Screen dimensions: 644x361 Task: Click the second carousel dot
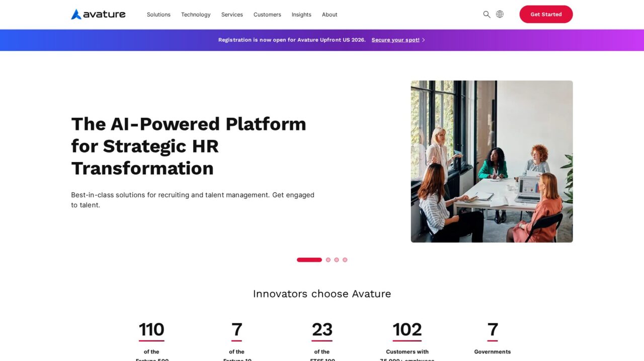tap(328, 259)
